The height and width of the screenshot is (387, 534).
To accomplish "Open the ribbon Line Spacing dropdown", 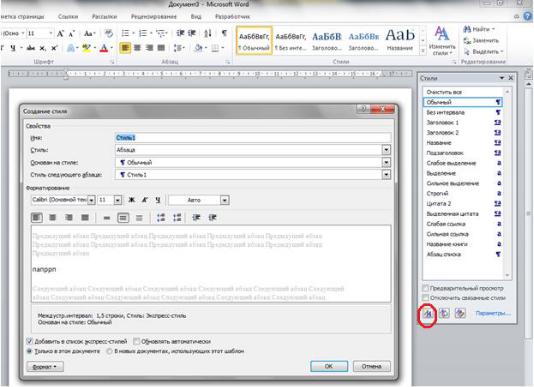I will [x=179, y=48].
